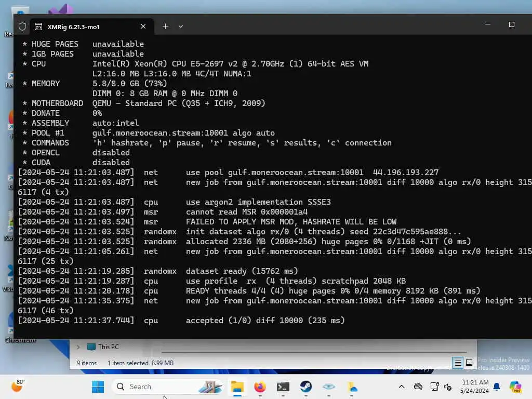Click the 'ASSEMBLY auto:intel' line
532x399 pixels.
(x=81, y=123)
